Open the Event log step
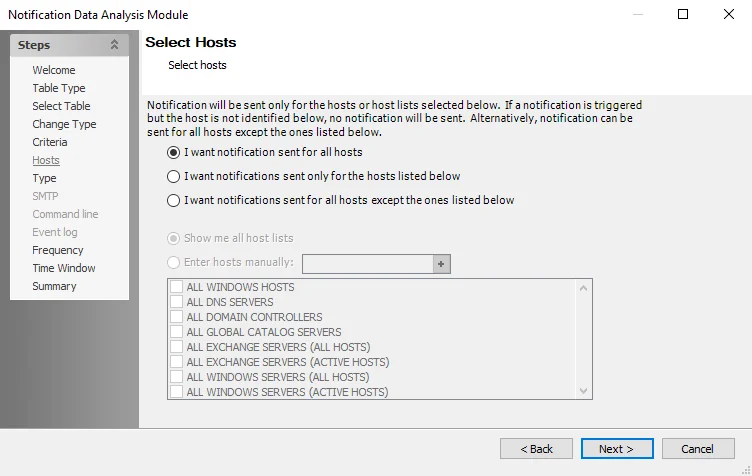752x476 pixels. click(55, 232)
